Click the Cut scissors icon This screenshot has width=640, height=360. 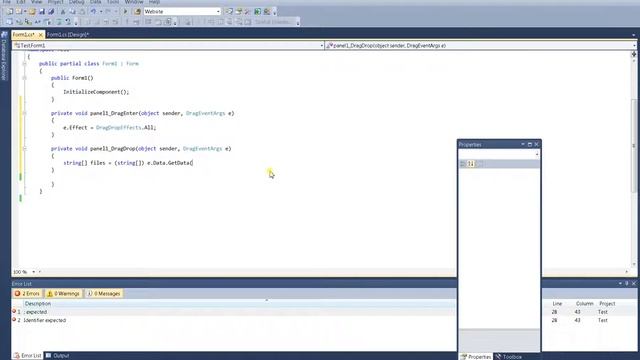coord(63,11)
